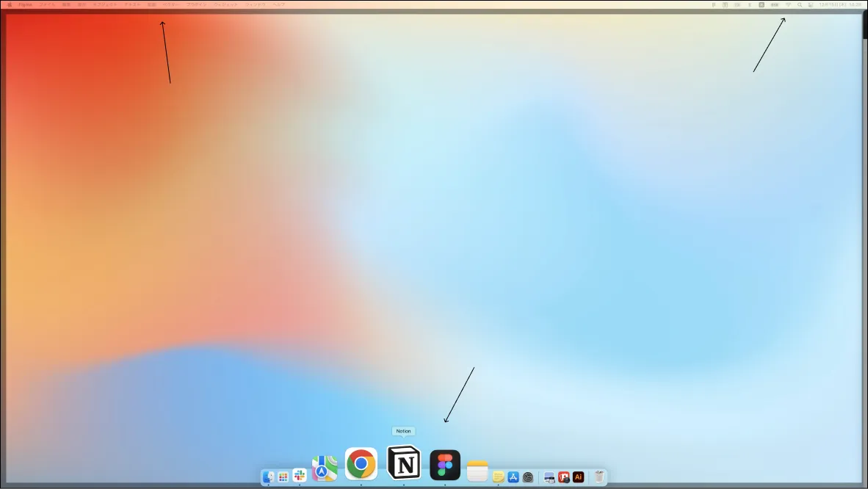This screenshot has height=489, width=868.
Task: Open Launchpad from the dock
Action: click(283, 477)
